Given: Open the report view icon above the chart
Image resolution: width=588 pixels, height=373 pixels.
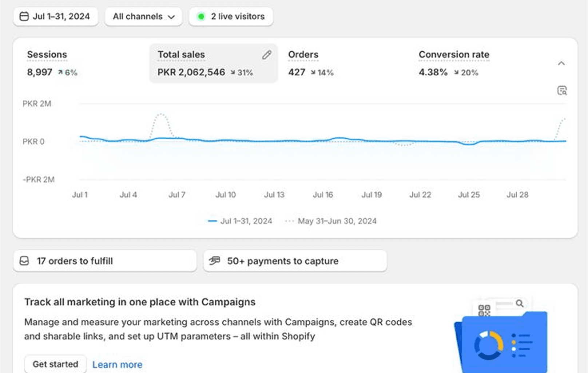Looking at the screenshot, I should point(562,90).
